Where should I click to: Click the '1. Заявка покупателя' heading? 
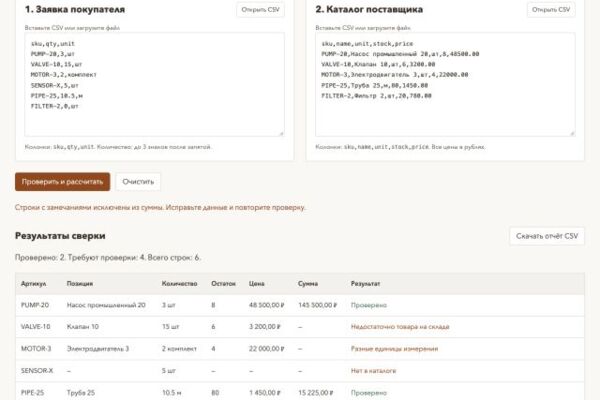75,10
